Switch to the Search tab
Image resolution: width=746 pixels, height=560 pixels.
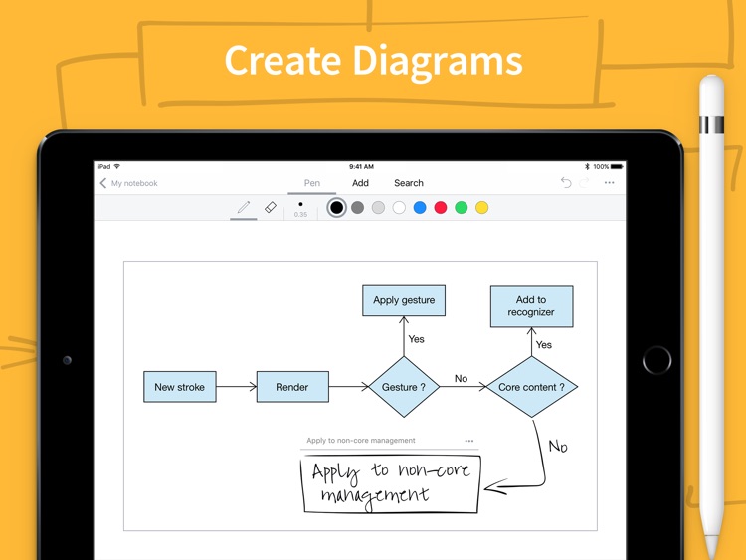tap(409, 183)
